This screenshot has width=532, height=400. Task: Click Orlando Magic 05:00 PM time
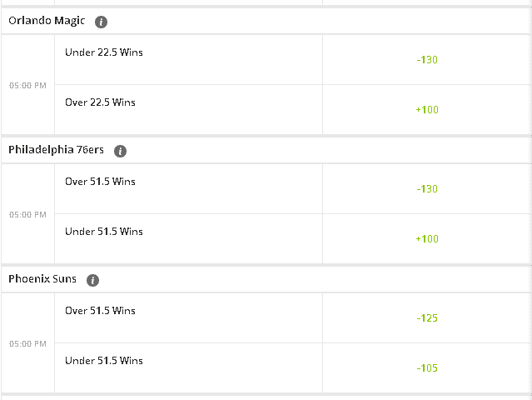[27, 86]
